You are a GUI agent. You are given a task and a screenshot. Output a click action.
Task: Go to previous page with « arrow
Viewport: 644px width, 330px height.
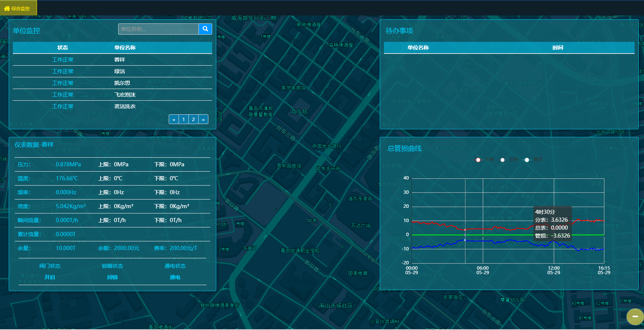click(174, 120)
